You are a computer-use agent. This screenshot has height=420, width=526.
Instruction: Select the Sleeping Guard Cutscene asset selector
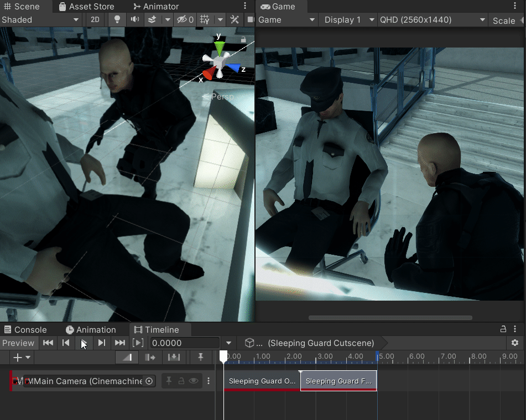click(x=312, y=343)
